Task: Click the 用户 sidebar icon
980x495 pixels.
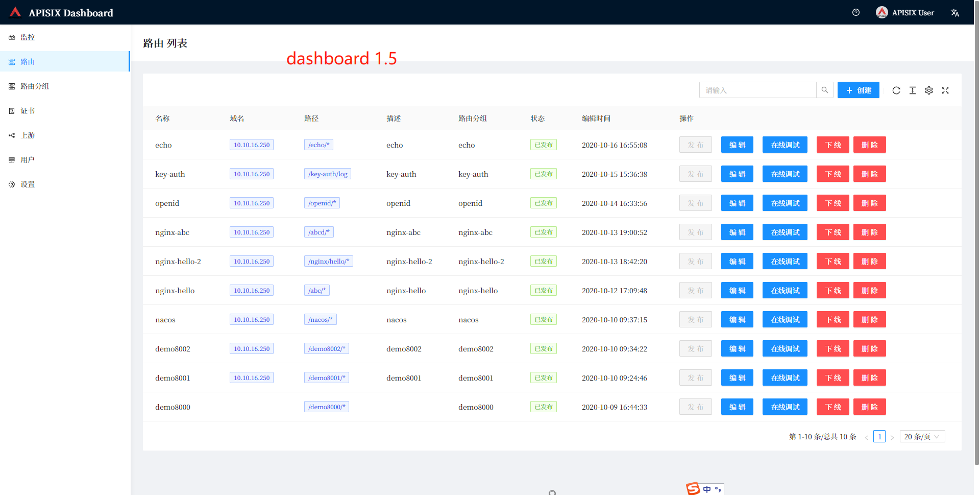Action: tap(12, 160)
